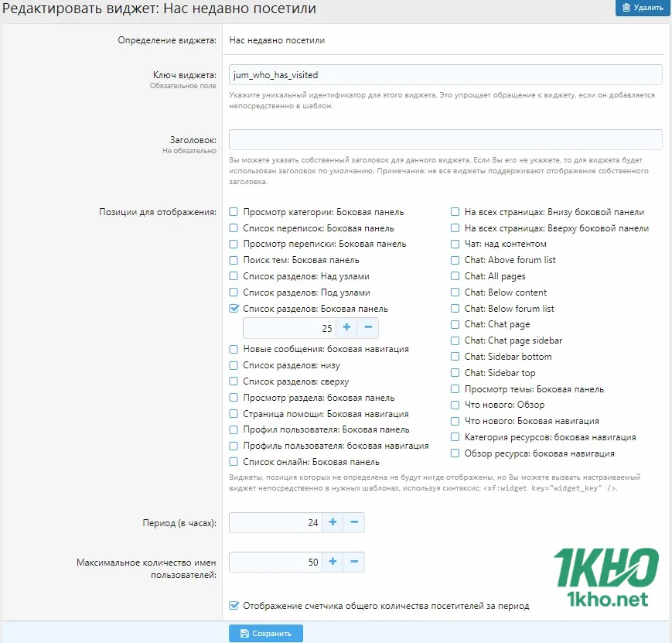Focus the Заголовок text field
Screen dimensions: 672x643
445,139
